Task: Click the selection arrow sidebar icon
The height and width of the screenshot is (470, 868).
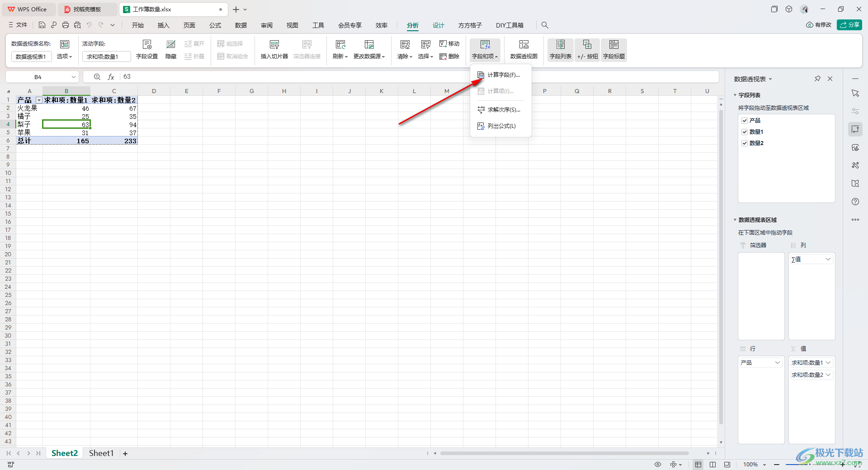Action: tap(855, 93)
